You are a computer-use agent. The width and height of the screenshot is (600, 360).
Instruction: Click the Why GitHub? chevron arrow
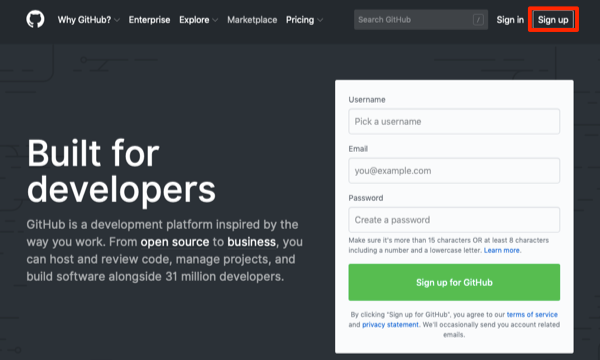point(117,20)
